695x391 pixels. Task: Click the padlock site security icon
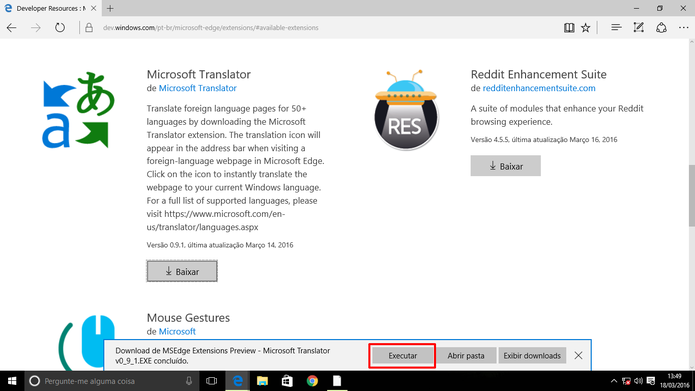point(89,27)
